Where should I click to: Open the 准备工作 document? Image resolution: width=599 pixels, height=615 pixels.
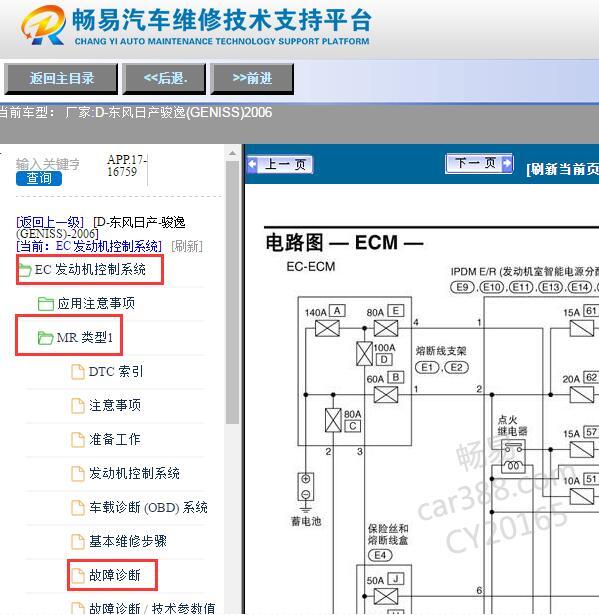click(x=115, y=439)
